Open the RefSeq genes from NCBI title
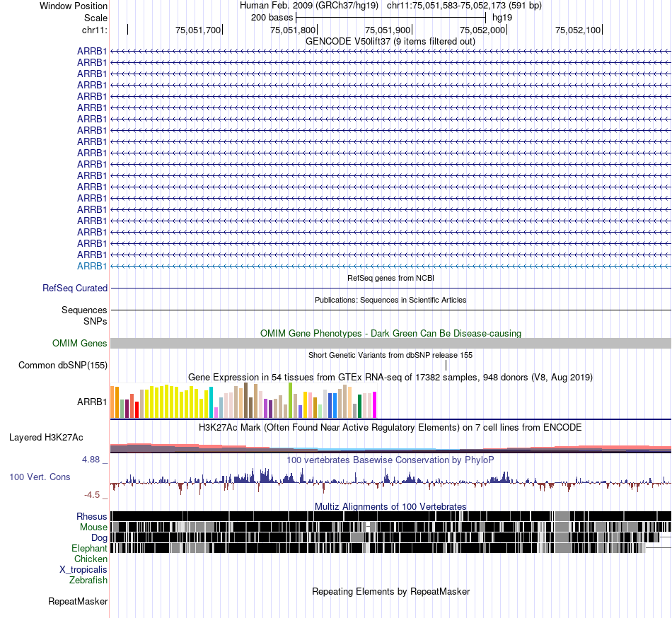Viewport: 672px width, 618px height. [x=390, y=278]
